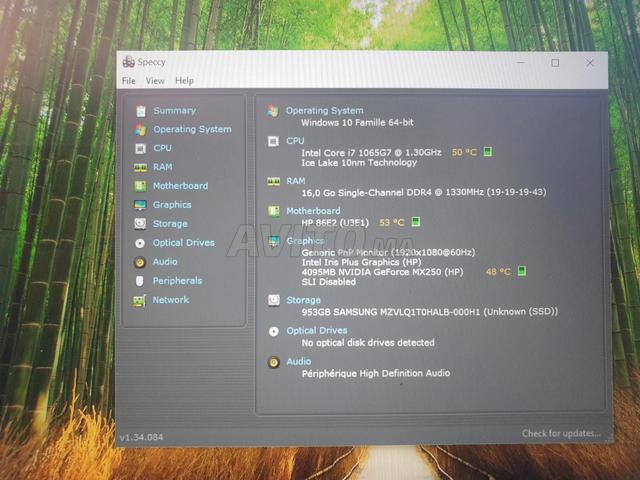
Task: Click the Audio icon in summary pane
Action: (x=274, y=362)
